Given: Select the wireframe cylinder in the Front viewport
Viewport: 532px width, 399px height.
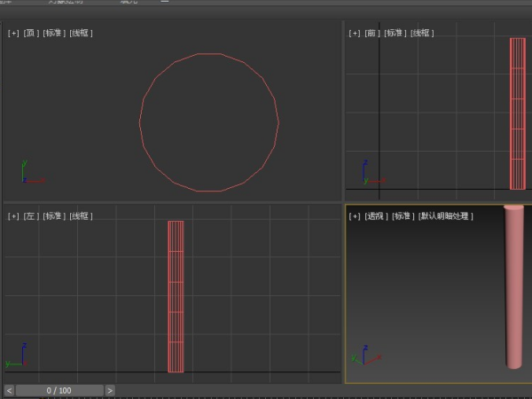Looking at the screenshot, I should tap(518, 113).
